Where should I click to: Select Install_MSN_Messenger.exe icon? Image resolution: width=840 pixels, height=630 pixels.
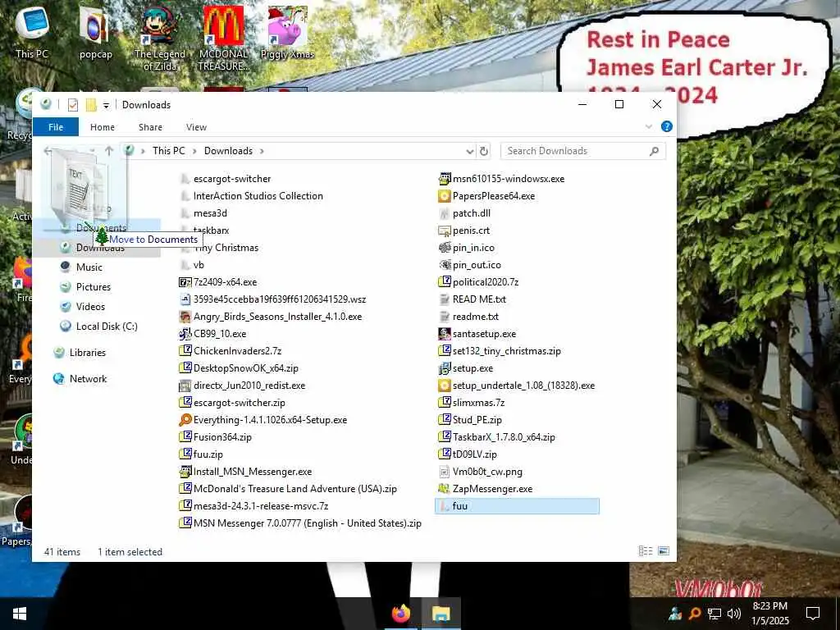click(185, 472)
